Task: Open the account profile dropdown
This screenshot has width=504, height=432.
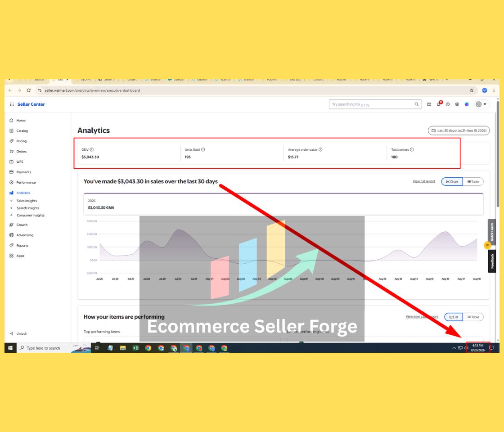Action: click(481, 104)
